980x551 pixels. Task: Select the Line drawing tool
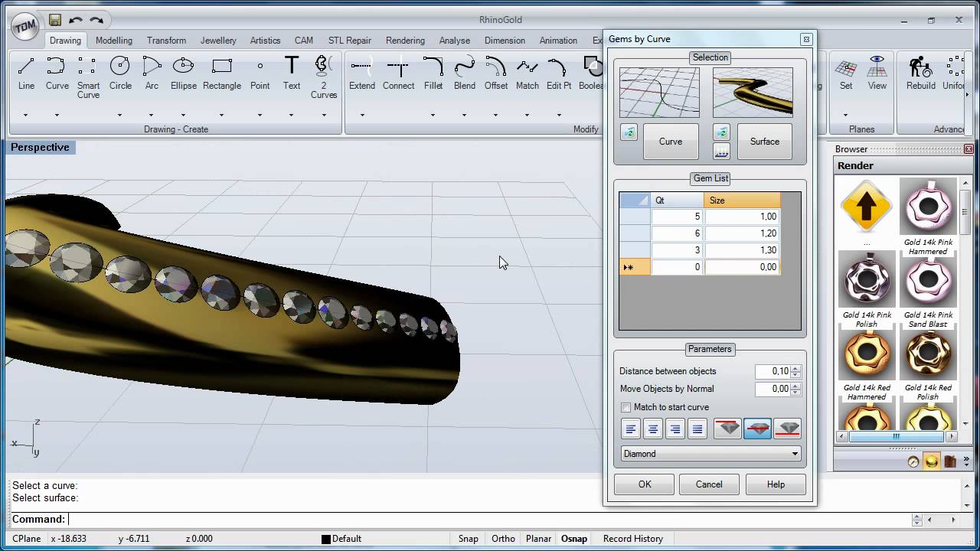pyautogui.click(x=26, y=74)
